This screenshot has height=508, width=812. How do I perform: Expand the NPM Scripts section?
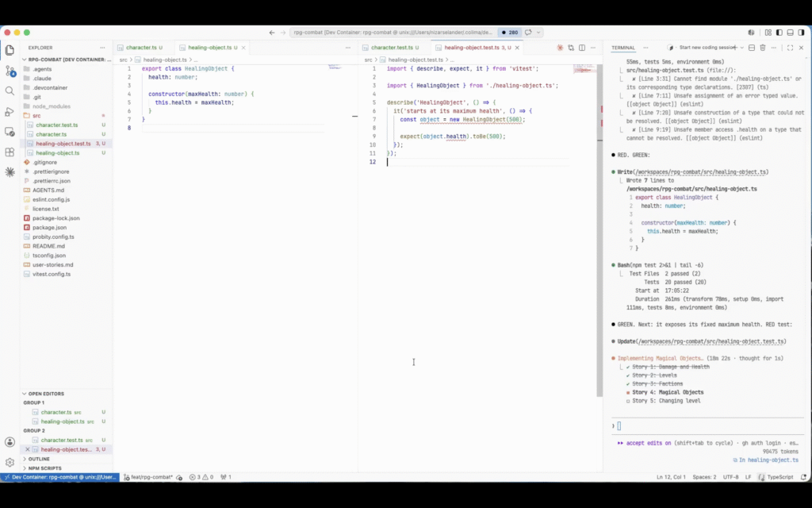coord(67,468)
